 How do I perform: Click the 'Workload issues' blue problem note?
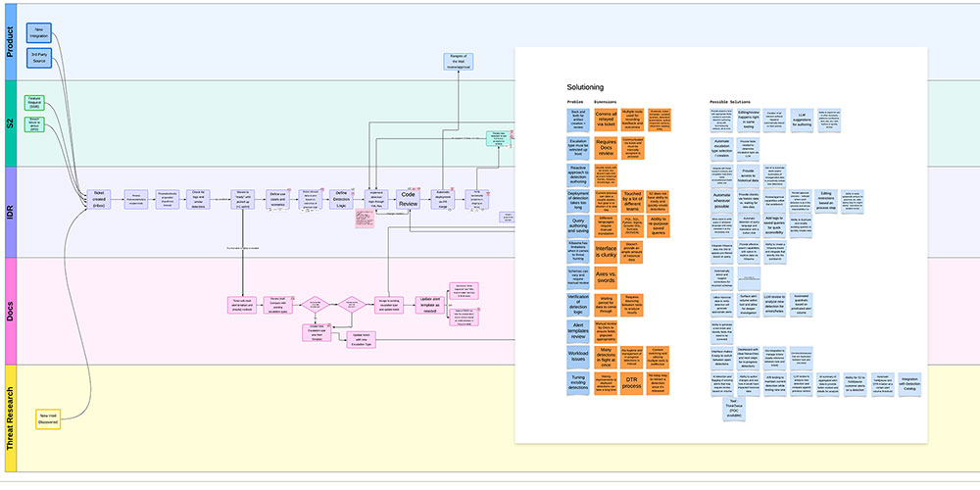click(x=578, y=358)
